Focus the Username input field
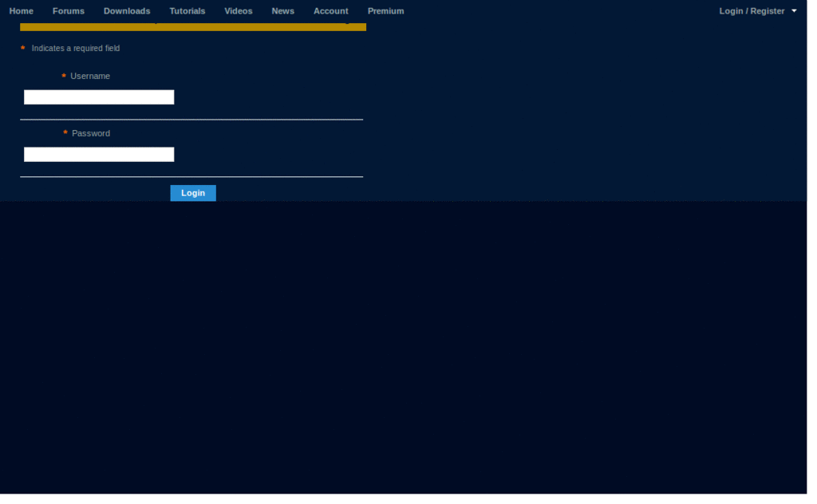817x504 pixels. coord(99,96)
